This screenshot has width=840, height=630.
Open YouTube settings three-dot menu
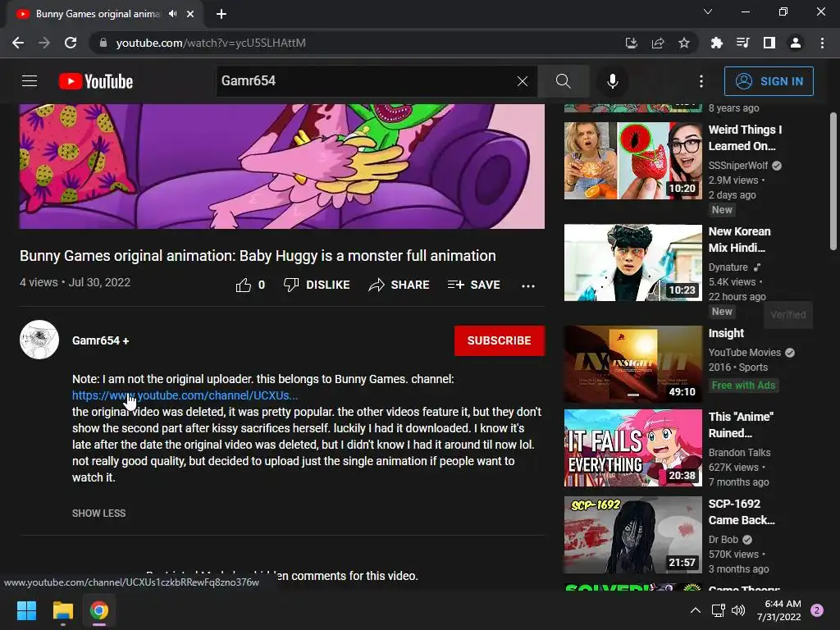click(701, 81)
